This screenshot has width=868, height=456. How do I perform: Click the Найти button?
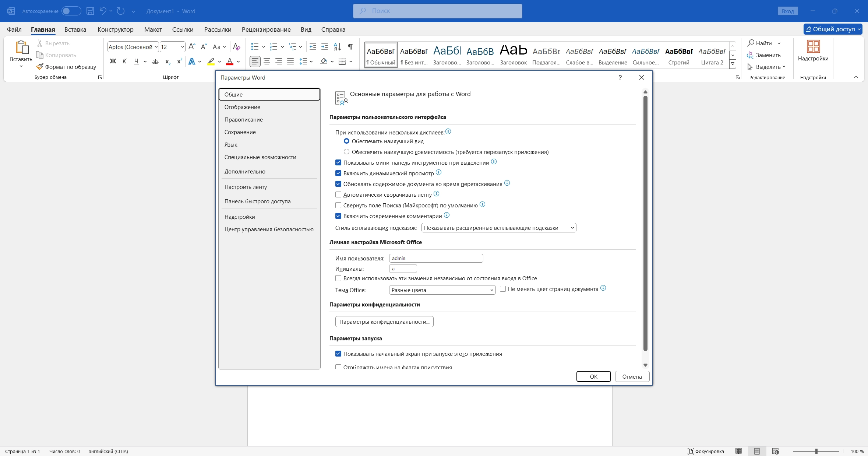760,43
